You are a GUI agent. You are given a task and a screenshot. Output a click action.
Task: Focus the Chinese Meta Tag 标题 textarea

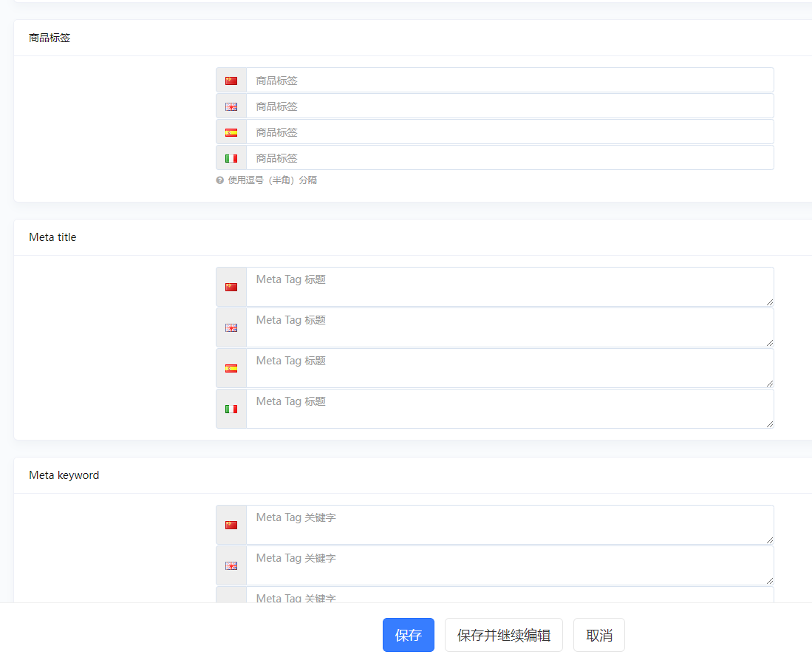(x=510, y=287)
